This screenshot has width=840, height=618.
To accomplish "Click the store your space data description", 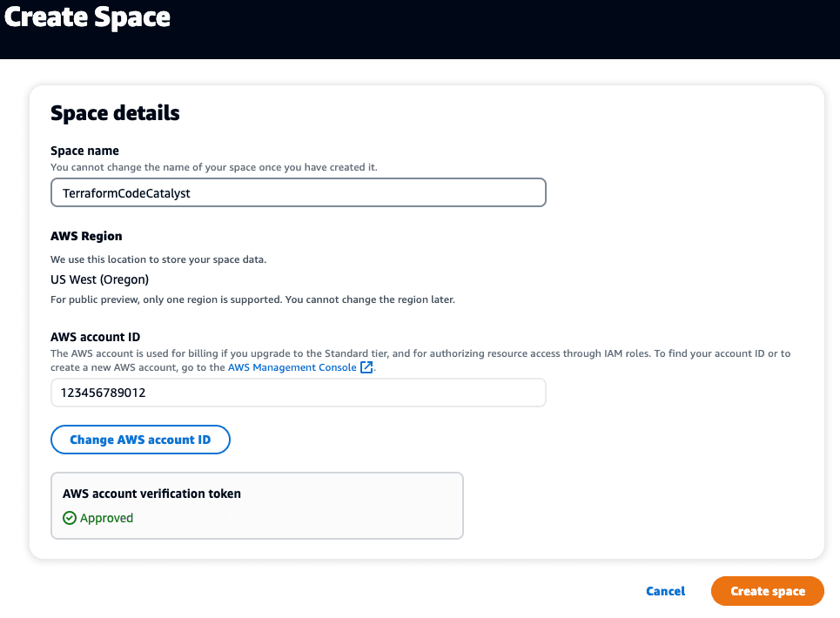I will pos(158,259).
